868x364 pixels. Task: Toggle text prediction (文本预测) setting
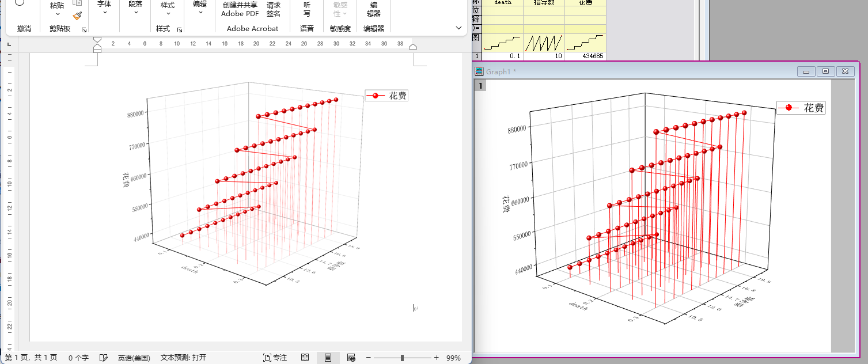(183, 358)
